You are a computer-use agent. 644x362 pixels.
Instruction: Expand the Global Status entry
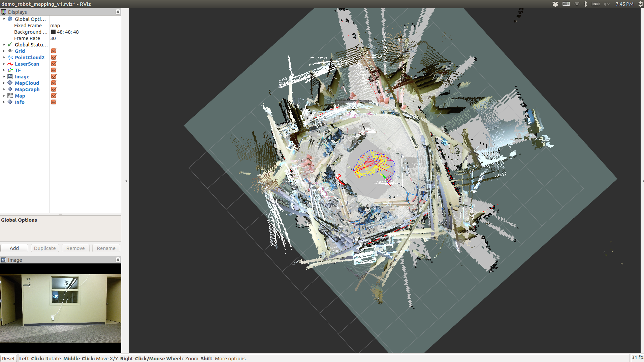tap(4, 44)
